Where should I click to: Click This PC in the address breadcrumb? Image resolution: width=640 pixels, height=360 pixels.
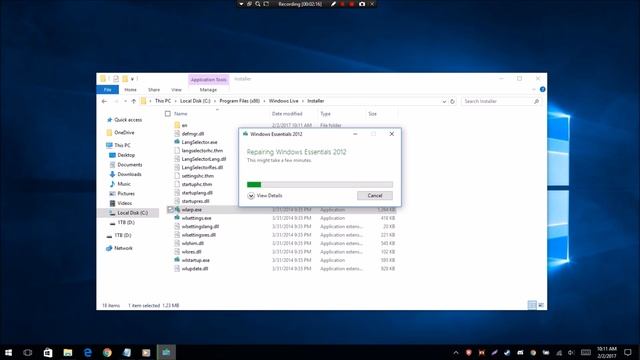pos(163,101)
